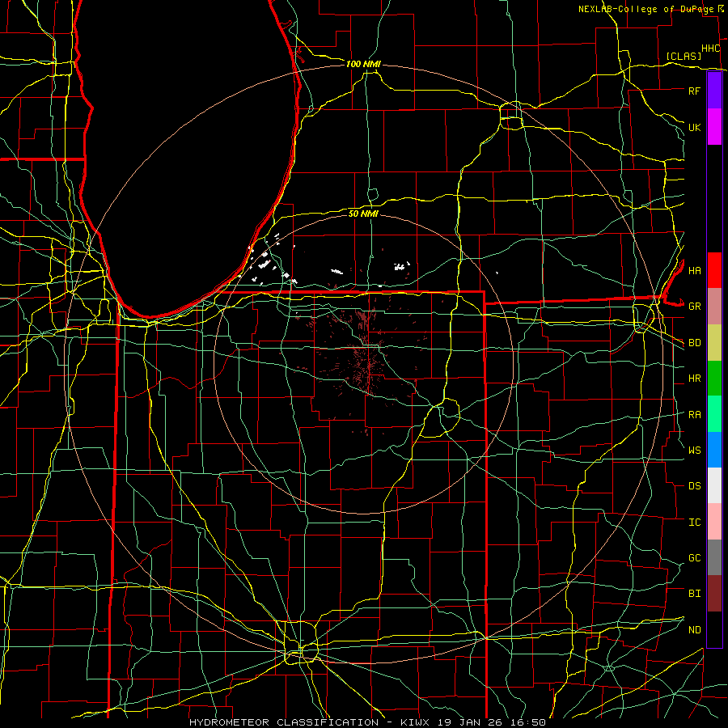Image resolution: width=728 pixels, height=728 pixels.
Task: Click the WS blue legend swatch
Action: tap(714, 450)
